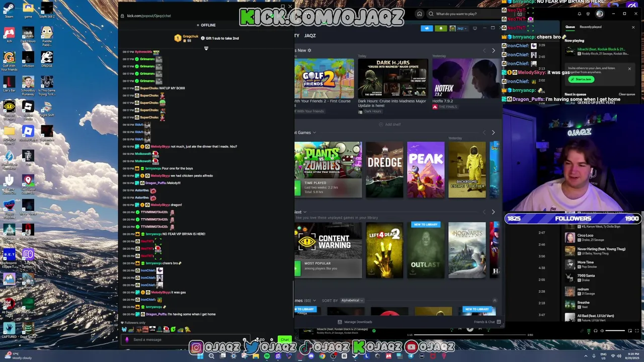
Task: Open the Steam desktop shortcut
Action: click(x=9, y=10)
